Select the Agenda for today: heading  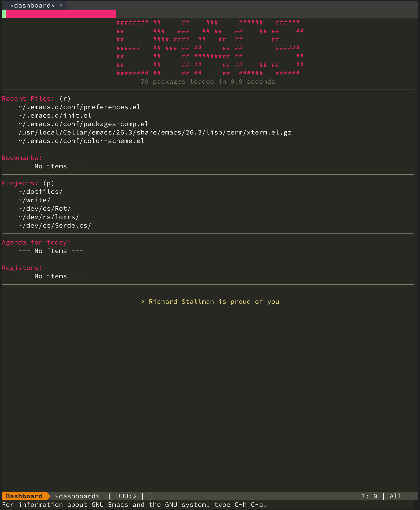pyautogui.click(x=36, y=242)
